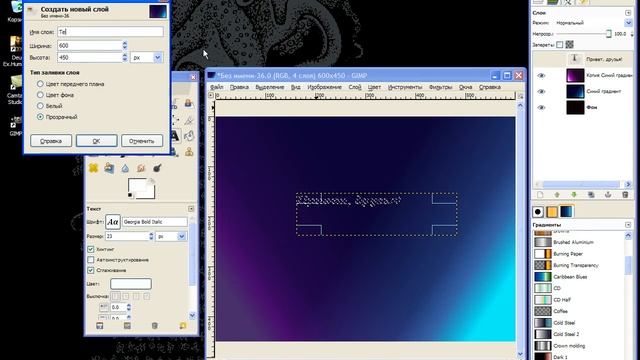This screenshot has width=640, height=360.
Task: Open the Layers panel configuration menu button
Action: [x=628, y=13]
